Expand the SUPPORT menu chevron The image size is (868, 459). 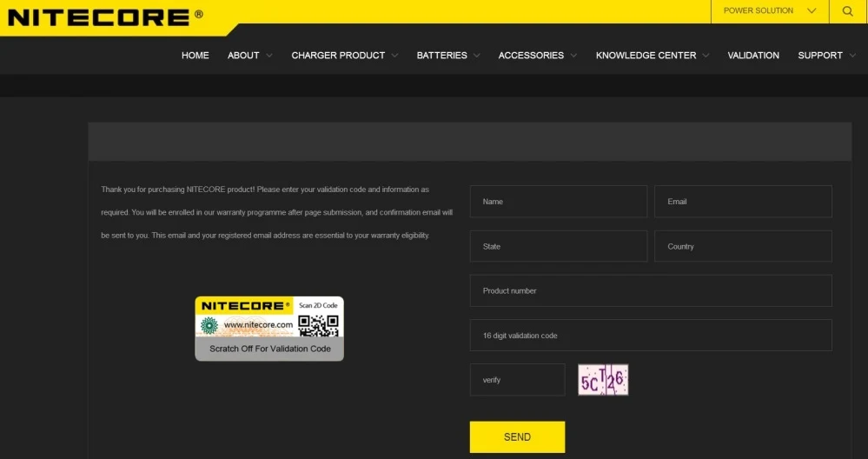point(852,56)
